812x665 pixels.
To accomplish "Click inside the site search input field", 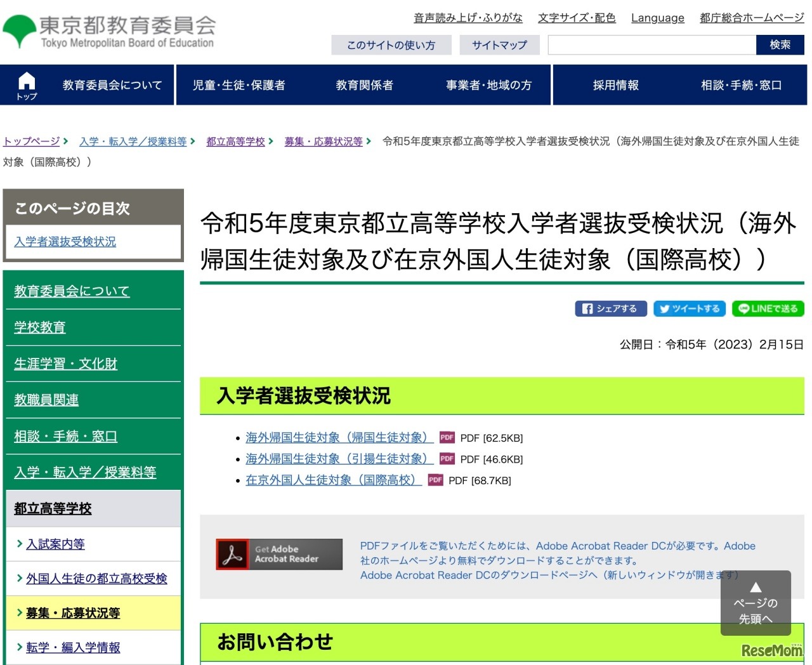I will 650,44.
